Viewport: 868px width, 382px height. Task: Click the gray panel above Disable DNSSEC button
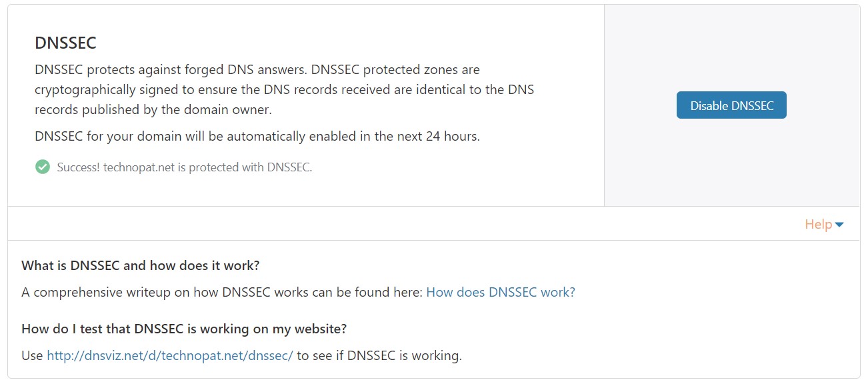point(731,47)
